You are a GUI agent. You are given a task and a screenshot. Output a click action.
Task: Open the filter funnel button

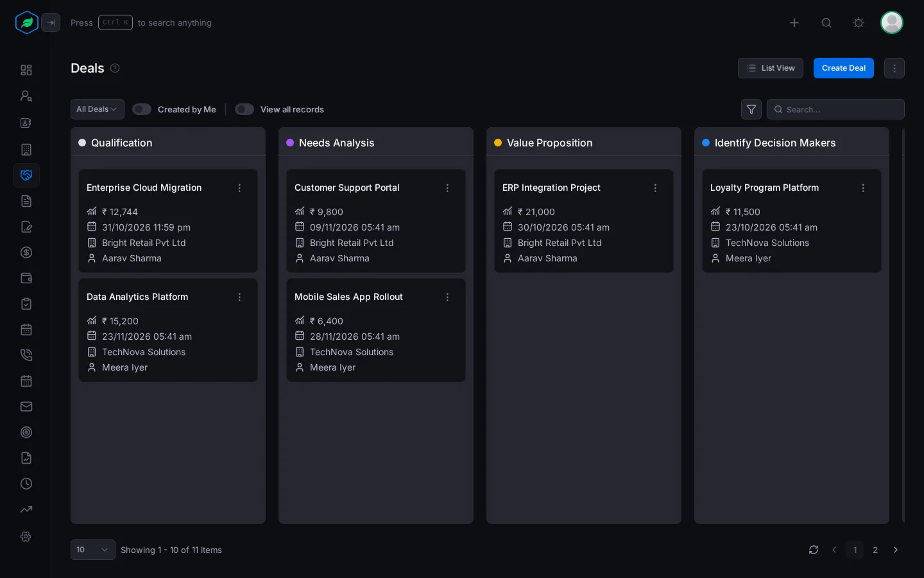pos(751,109)
